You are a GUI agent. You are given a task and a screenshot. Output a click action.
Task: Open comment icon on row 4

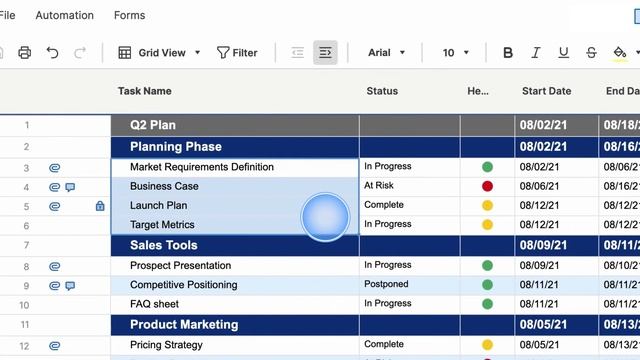pos(70,187)
